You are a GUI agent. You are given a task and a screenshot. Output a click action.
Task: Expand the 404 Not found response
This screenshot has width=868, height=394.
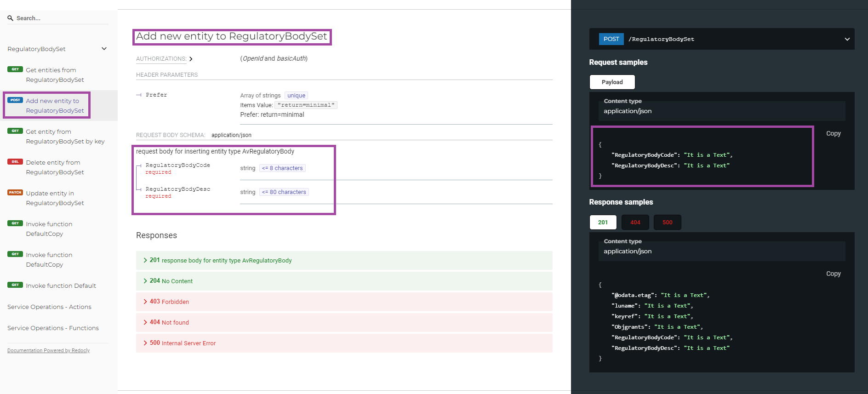pyautogui.click(x=169, y=322)
